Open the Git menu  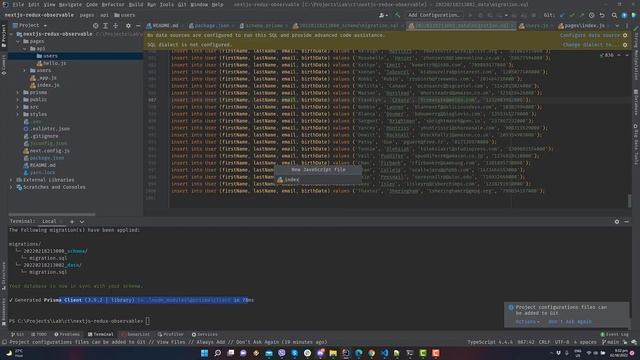[182, 4]
